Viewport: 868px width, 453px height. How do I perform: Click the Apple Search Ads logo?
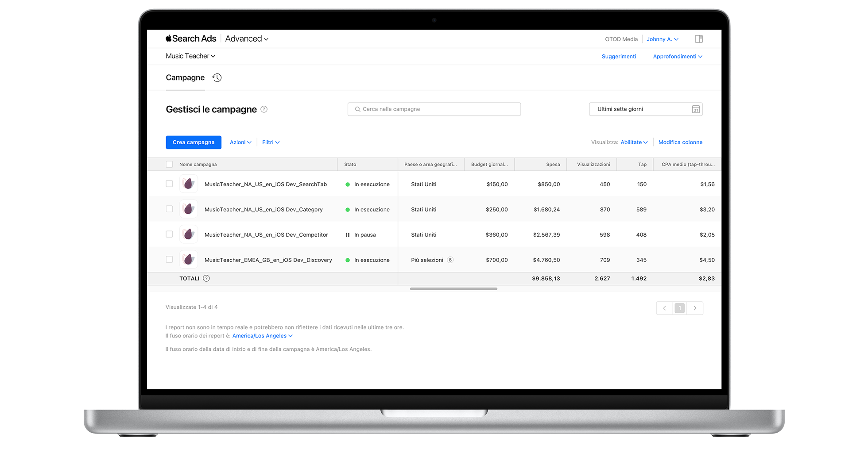point(191,38)
